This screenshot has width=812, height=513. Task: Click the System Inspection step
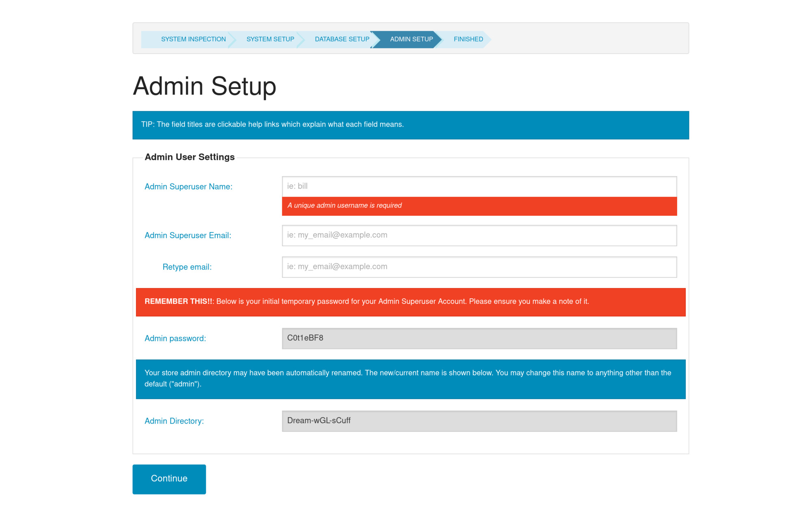(193, 39)
